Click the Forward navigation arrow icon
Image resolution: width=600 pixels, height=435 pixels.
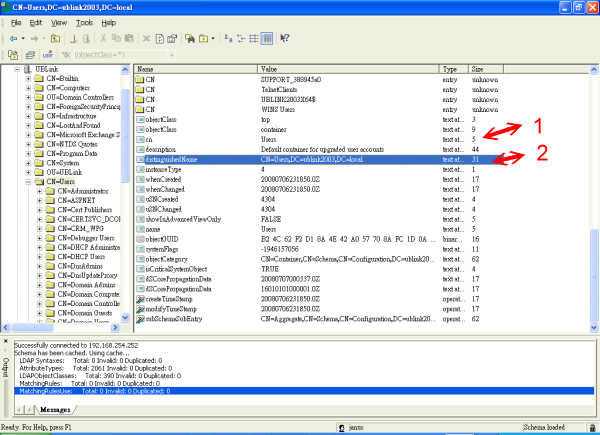point(34,39)
